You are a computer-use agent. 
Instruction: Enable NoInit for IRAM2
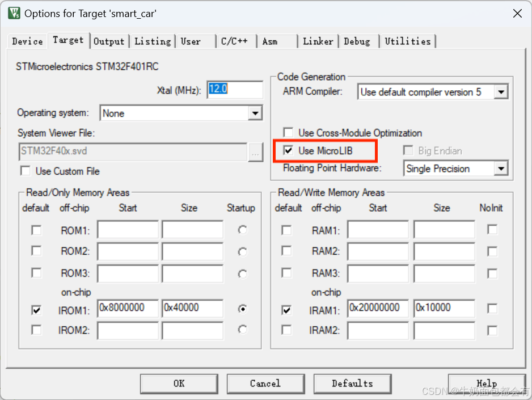[492, 330]
